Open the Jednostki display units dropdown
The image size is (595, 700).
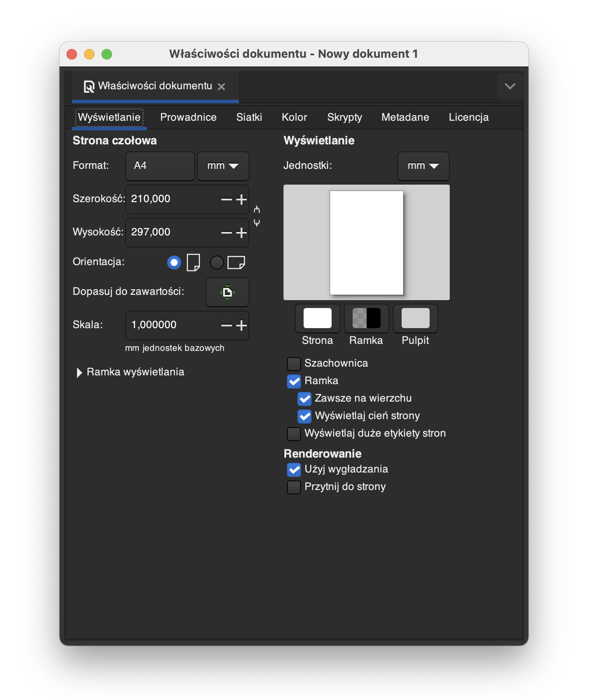click(x=423, y=166)
